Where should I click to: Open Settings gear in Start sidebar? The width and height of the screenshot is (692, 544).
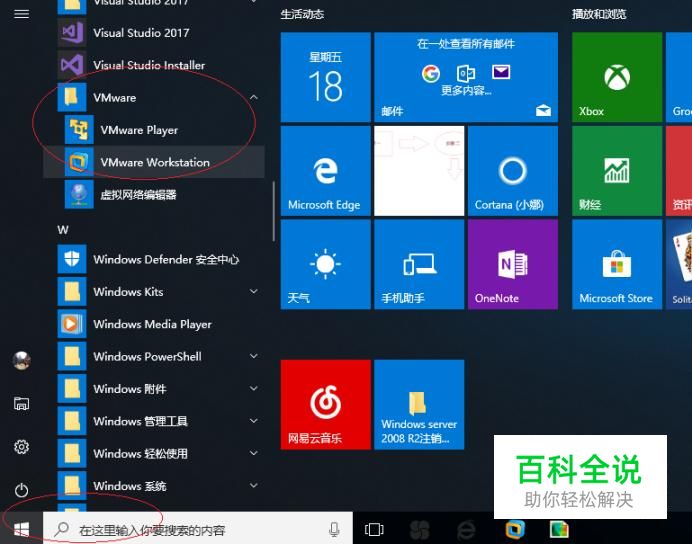pos(22,447)
